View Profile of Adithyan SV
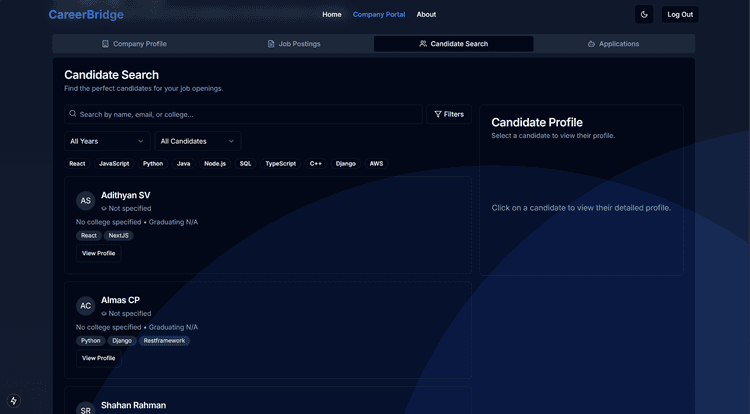 (99, 253)
